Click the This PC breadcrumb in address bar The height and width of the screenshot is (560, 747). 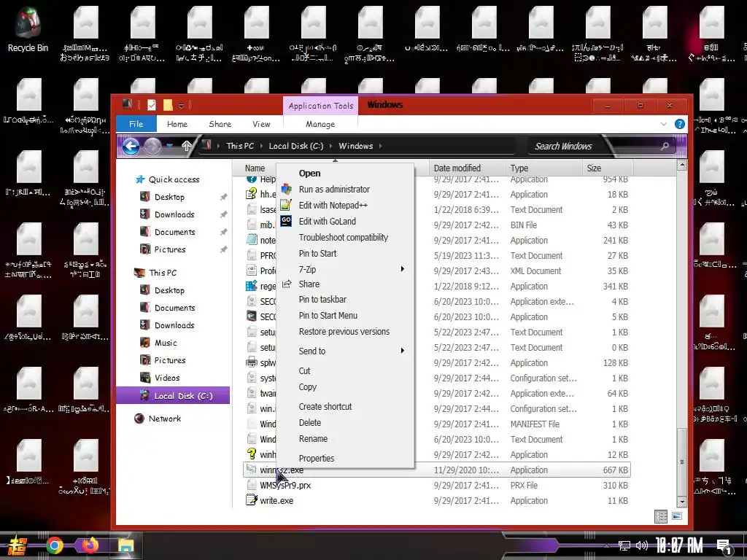[240, 146]
